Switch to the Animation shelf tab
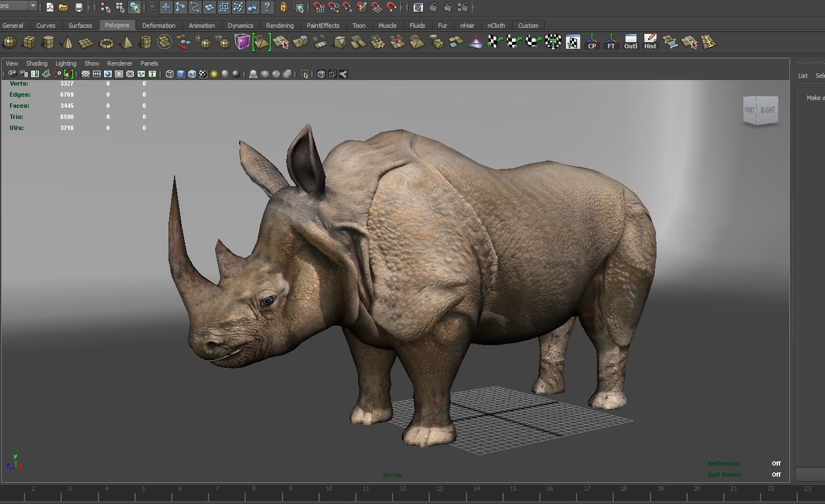This screenshot has width=825, height=504. pos(201,26)
